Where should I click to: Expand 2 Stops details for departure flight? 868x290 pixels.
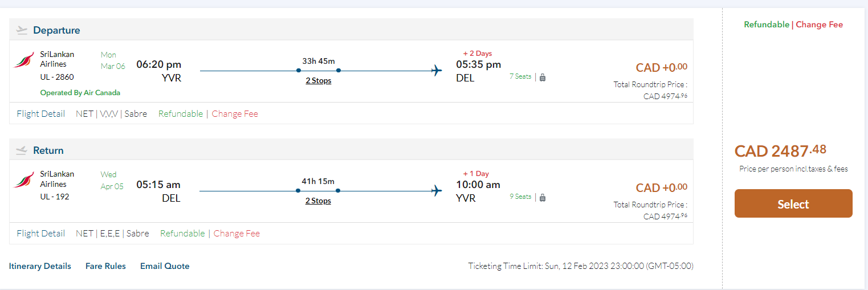318,81
